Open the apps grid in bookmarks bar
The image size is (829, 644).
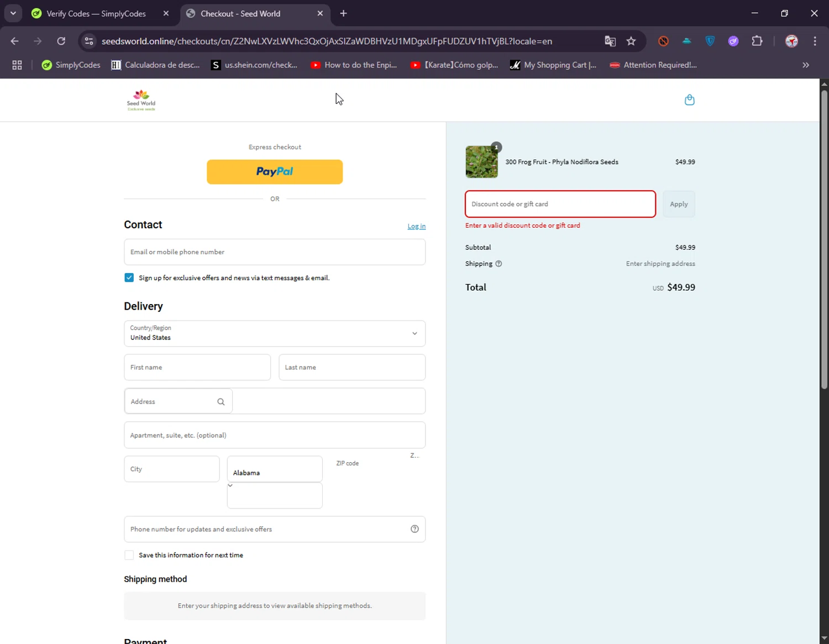tap(17, 65)
